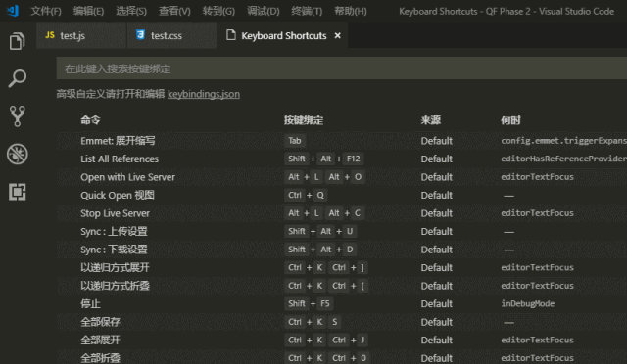Open the 帮助(H) menu

[x=351, y=11]
